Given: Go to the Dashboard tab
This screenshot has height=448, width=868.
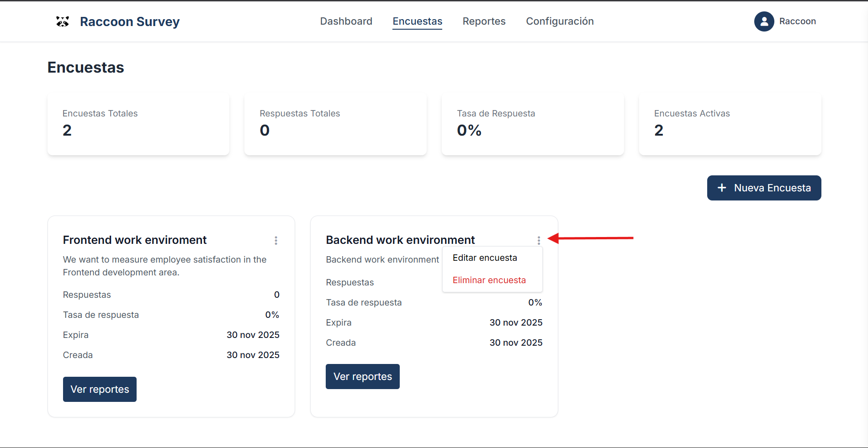Looking at the screenshot, I should point(346,21).
